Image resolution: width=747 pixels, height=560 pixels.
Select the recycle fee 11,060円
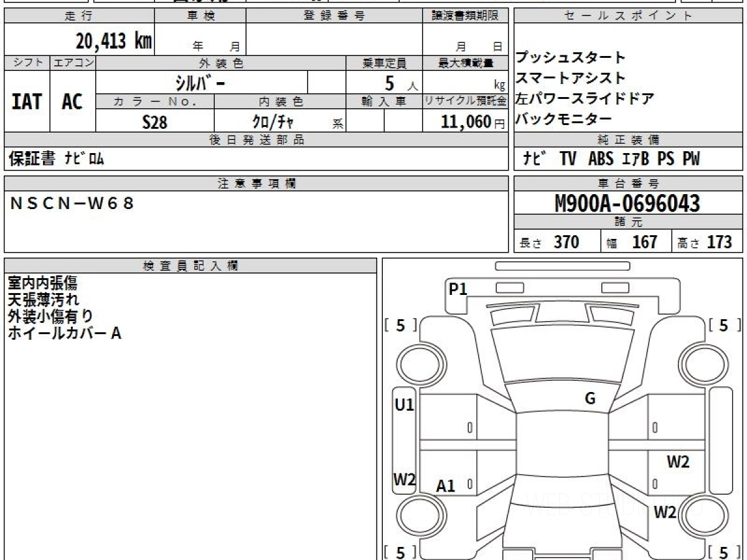point(473,122)
